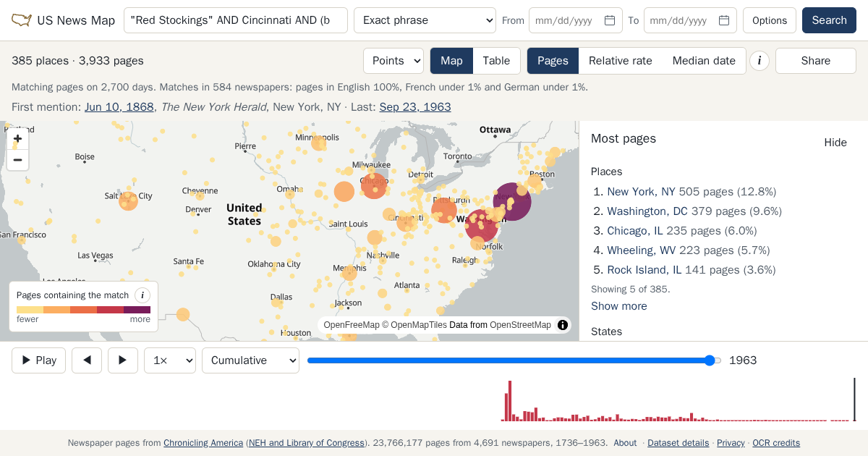Play the timeline animation
The height and width of the screenshot is (456, 868).
39,360
